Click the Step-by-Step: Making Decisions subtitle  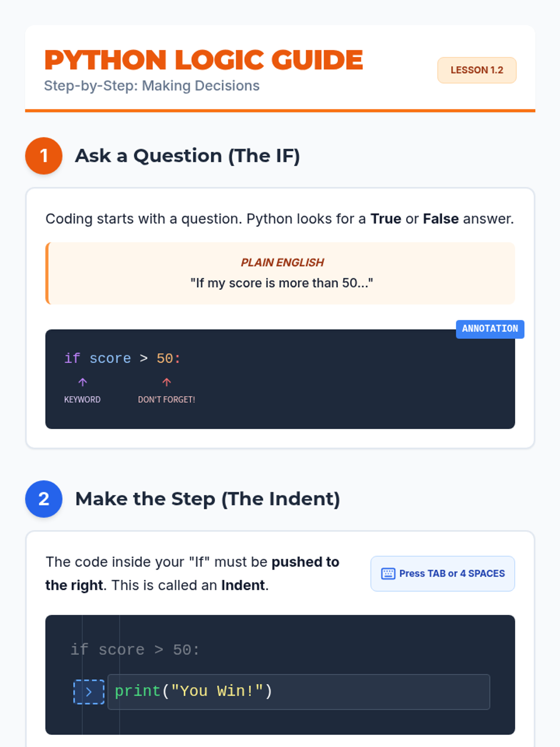pyautogui.click(x=152, y=86)
